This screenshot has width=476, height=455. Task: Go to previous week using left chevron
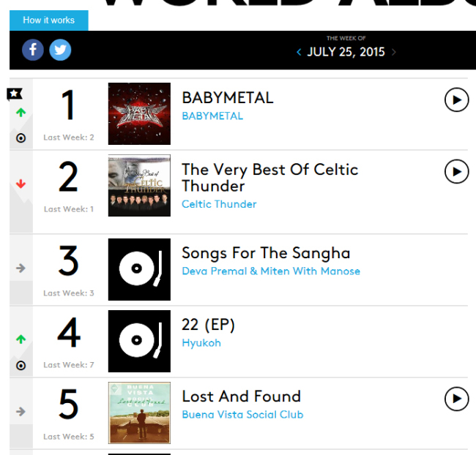(x=299, y=52)
